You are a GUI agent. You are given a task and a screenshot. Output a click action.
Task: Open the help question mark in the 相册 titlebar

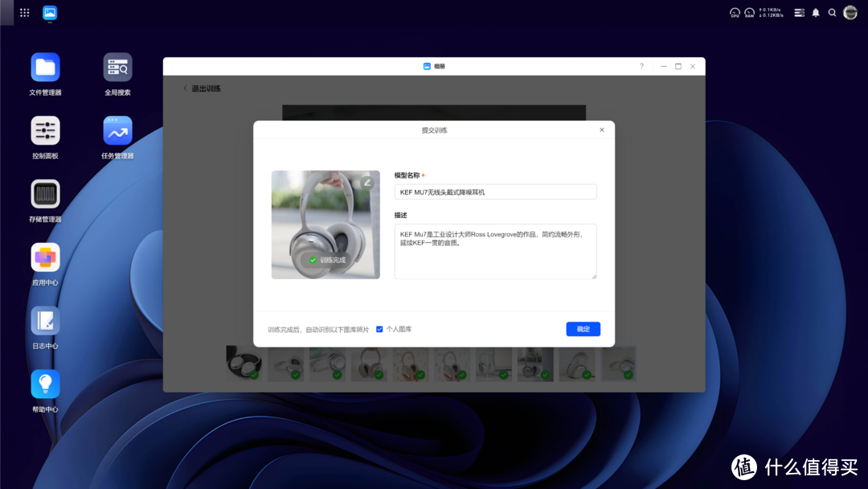[x=641, y=66]
